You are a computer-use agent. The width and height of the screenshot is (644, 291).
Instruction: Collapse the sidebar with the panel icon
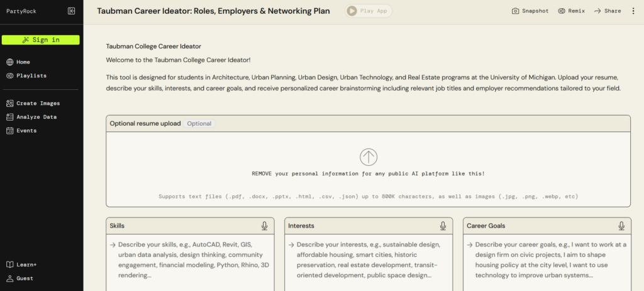point(72,11)
